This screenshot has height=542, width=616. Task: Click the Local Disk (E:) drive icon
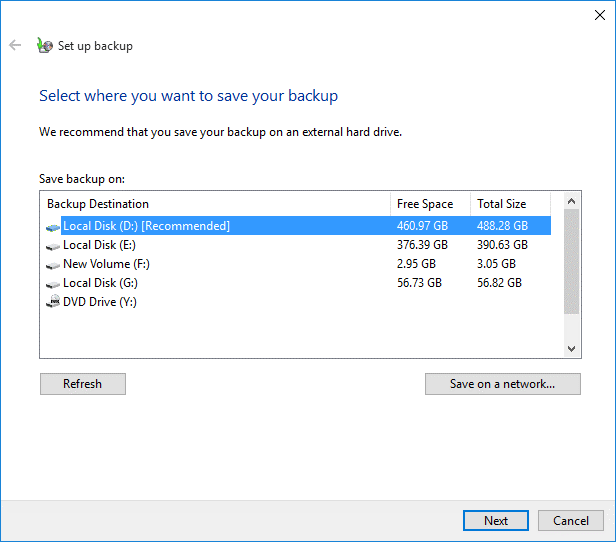click(52, 246)
